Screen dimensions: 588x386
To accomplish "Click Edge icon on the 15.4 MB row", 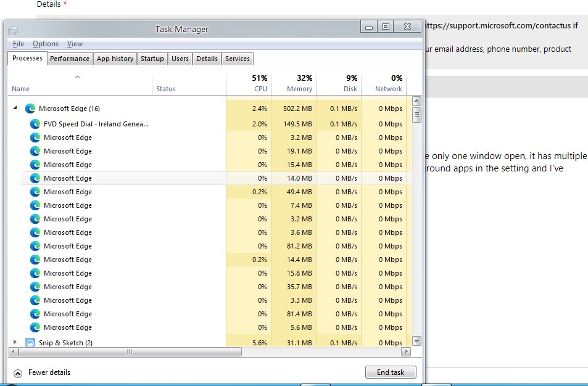I will [35, 165].
